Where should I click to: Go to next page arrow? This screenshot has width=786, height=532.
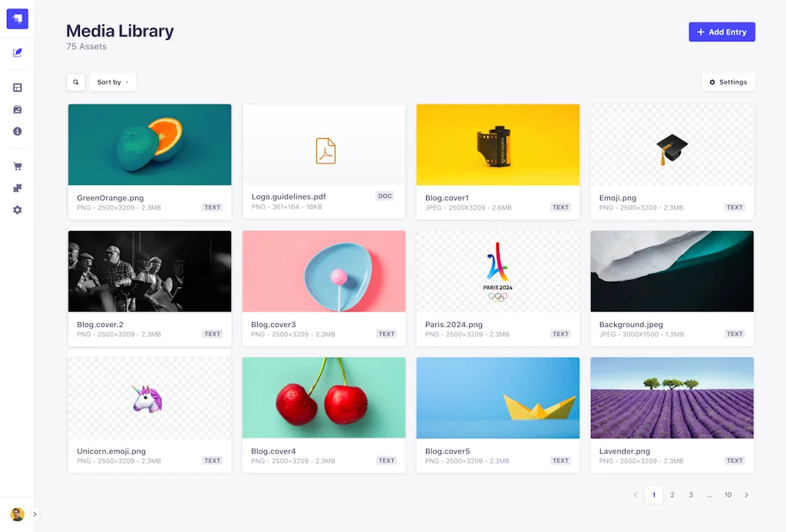746,495
